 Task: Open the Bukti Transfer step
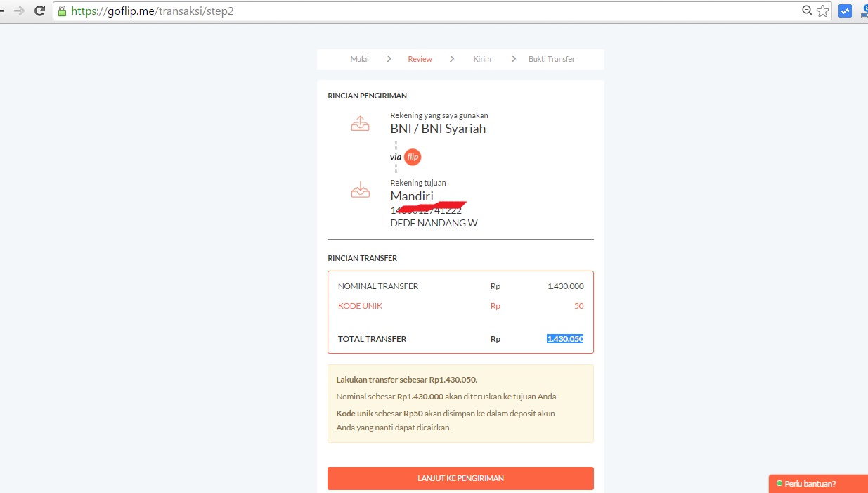[552, 59]
